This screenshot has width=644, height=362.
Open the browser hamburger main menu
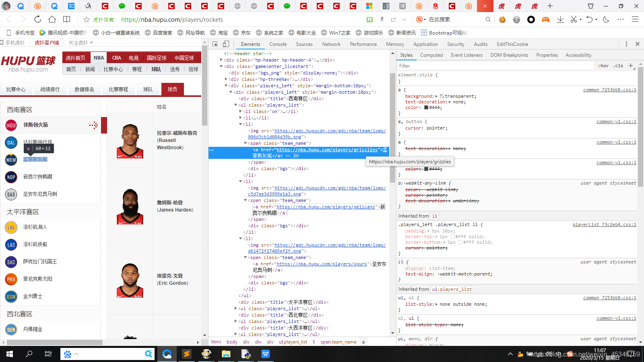tap(635, 19)
